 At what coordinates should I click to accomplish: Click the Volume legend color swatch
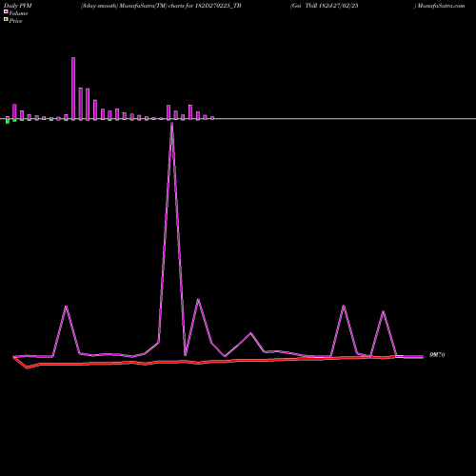coord(6,11)
